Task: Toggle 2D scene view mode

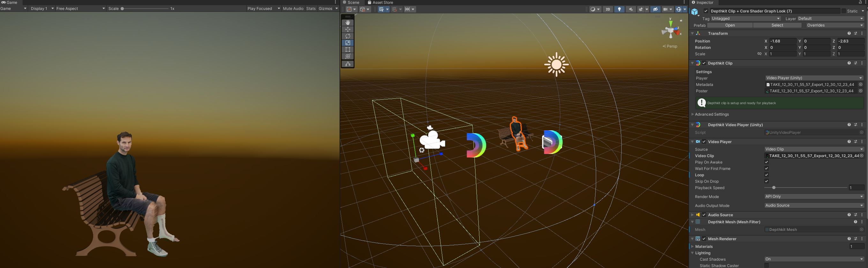Action: click(x=608, y=10)
